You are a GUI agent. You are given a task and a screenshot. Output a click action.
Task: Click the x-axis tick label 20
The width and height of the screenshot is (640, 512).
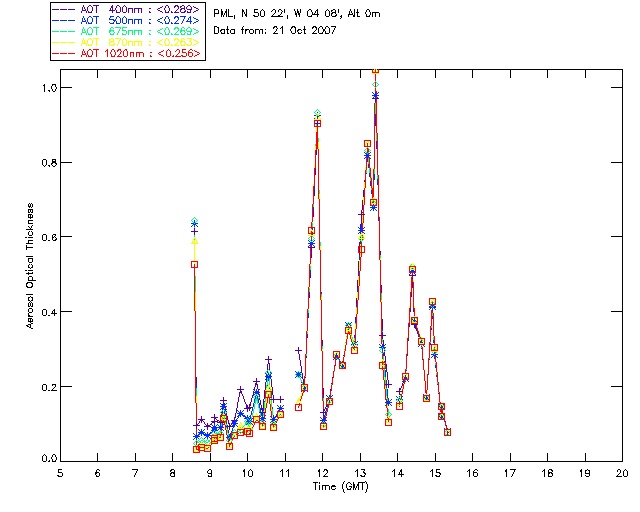[x=622, y=473]
